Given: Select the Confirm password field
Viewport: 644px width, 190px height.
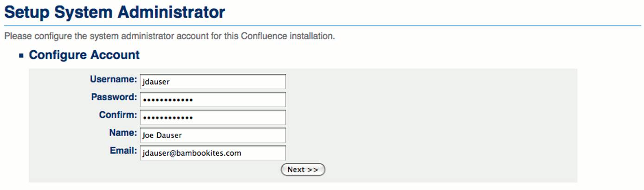Looking at the screenshot, I should 213,117.
